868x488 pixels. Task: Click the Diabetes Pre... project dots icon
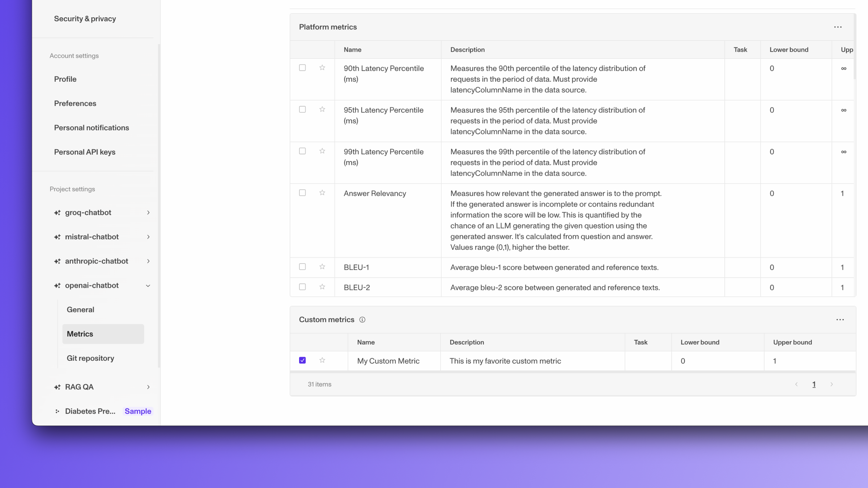click(57, 411)
